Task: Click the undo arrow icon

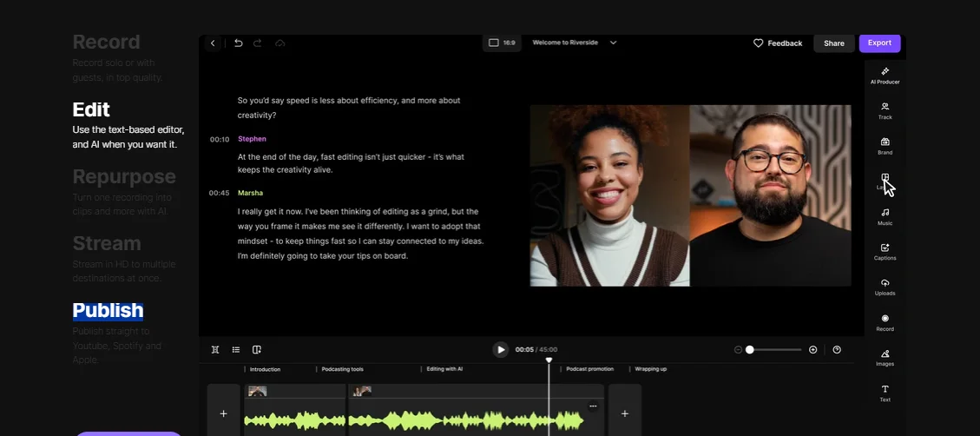Action: (238, 43)
